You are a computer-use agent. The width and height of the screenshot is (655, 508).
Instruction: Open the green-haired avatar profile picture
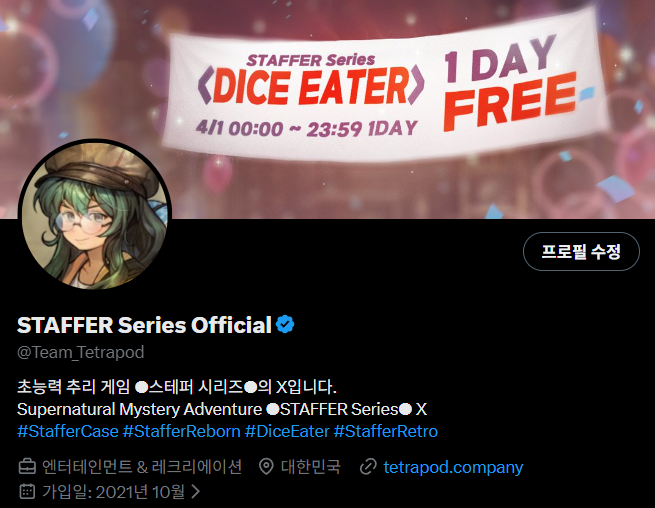click(95, 214)
